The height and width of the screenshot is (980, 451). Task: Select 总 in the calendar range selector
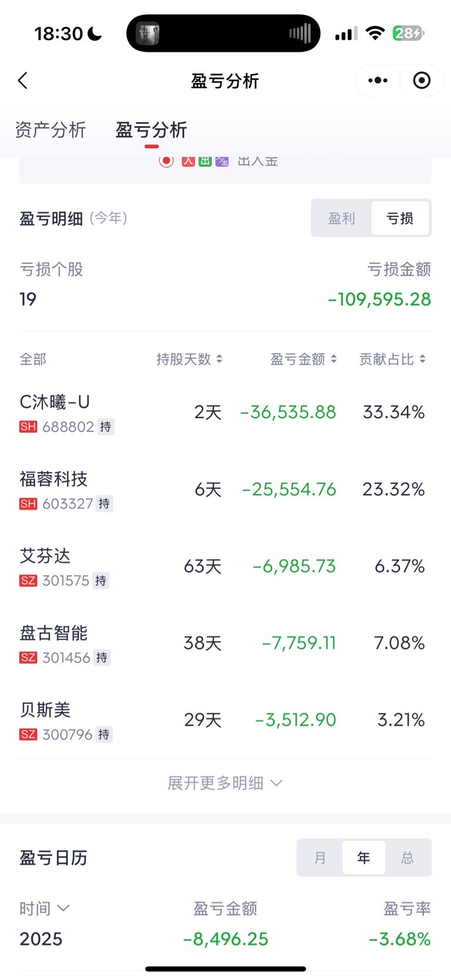coord(408,858)
